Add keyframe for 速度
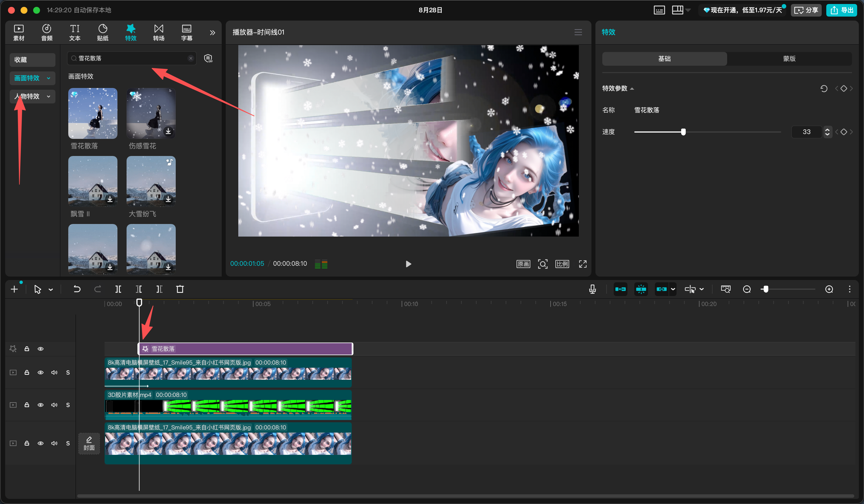 pyautogui.click(x=844, y=132)
